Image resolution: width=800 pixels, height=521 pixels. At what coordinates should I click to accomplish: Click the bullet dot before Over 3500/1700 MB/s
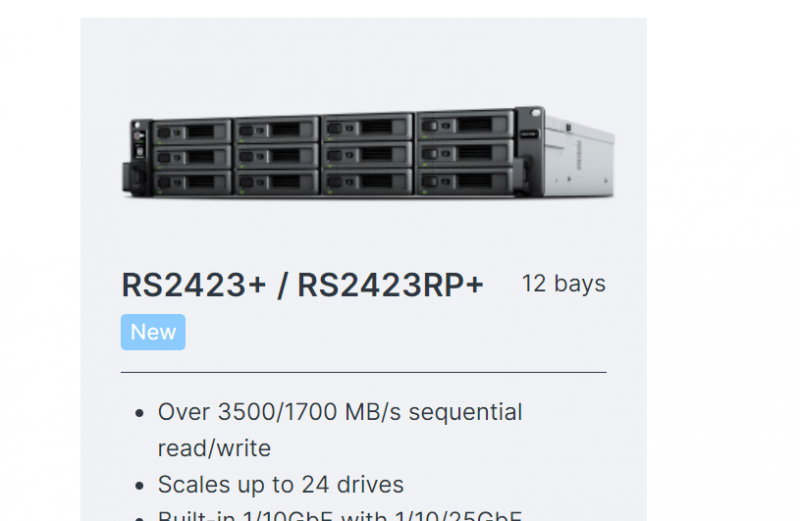click(140, 413)
